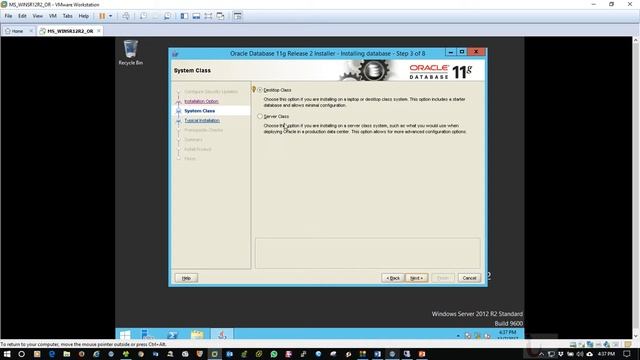Toggle the library sidebar view icon
The width and height of the screenshot is (640, 360).
click(x=184, y=16)
